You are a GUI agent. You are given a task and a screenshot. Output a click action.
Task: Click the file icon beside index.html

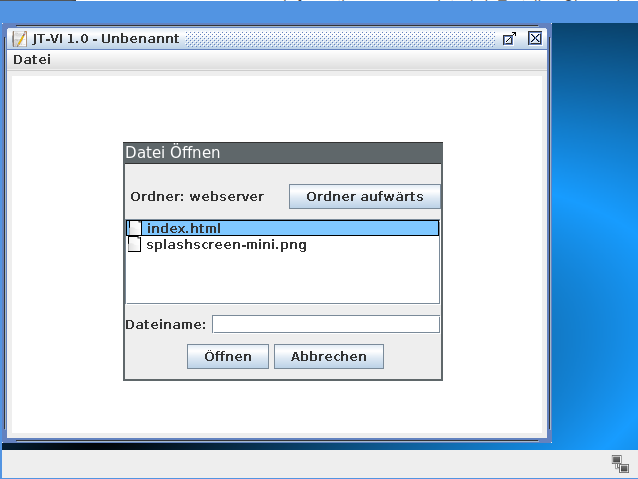tap(135, 228)
